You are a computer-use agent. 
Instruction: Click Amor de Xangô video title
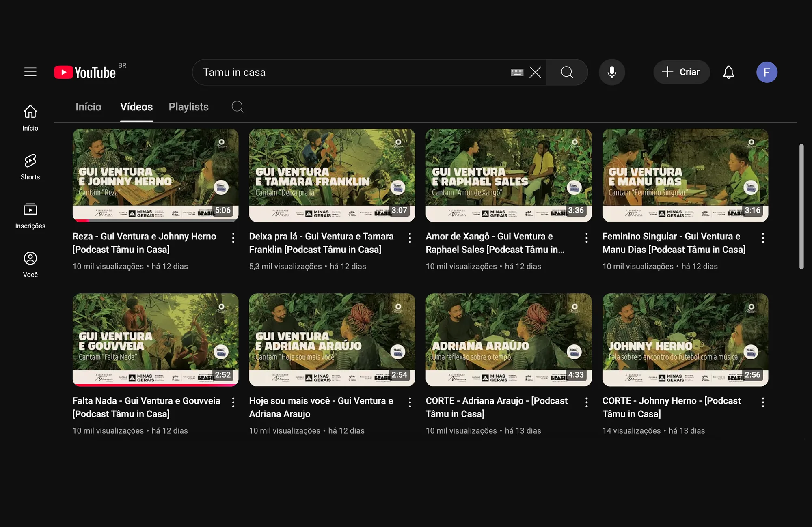[495, 243]
